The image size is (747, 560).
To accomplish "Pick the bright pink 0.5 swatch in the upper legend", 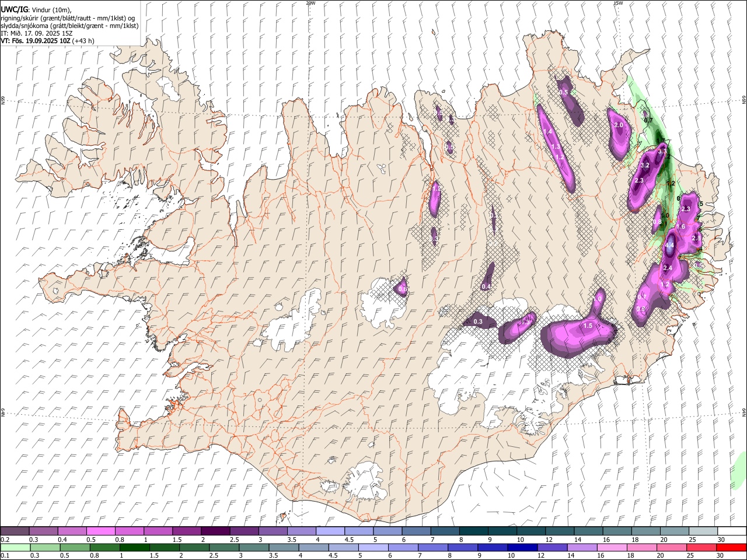I will (100, 531).
